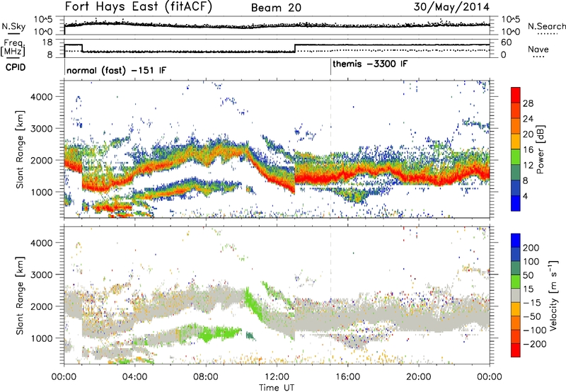Click the 'Nave' legend label
566x392 pixels.
pyautogui.click(x=538, y=50)
